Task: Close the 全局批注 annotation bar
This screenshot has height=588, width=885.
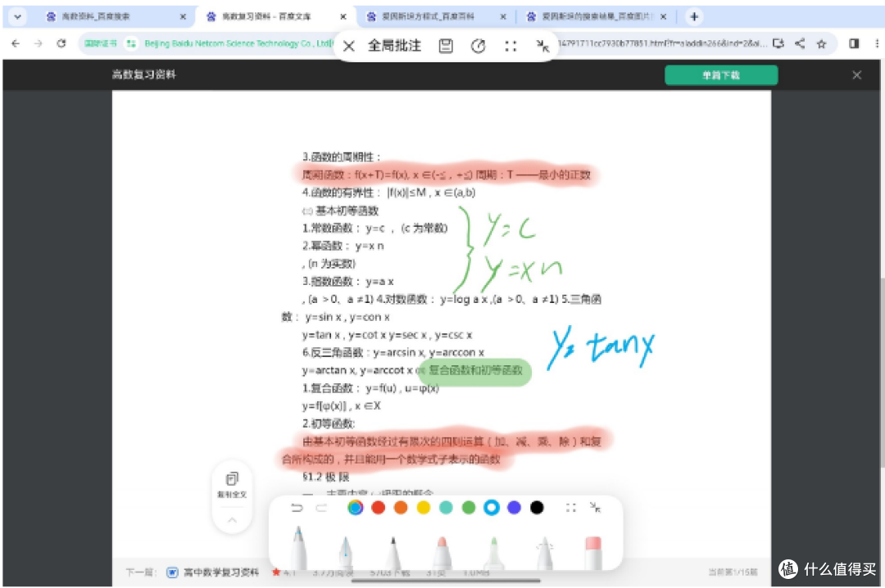Action: (x=349, y=47)
